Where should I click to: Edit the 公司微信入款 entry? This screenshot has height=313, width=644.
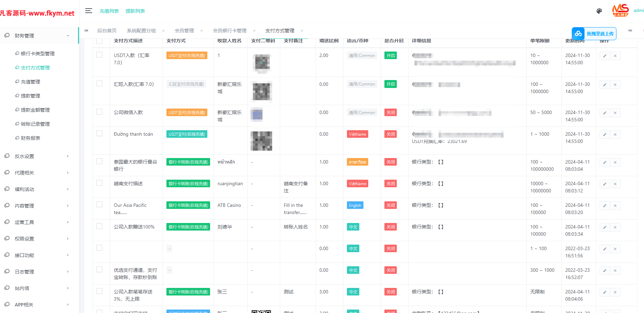(604, 113)
